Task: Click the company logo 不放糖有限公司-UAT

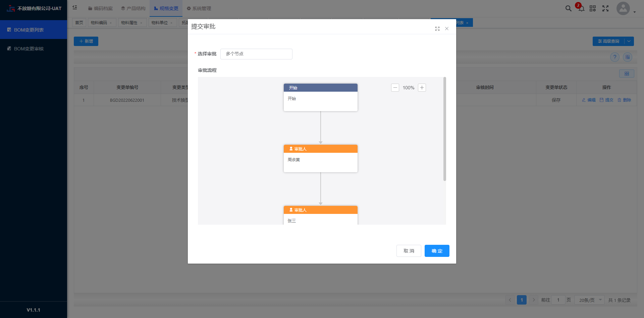Action: coord(34,8)
